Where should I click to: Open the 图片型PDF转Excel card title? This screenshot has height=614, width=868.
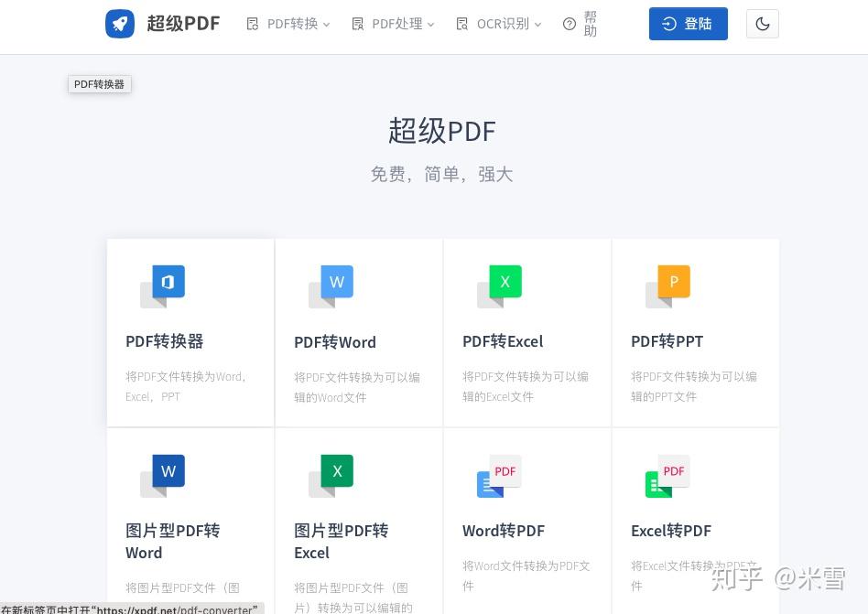coord(341,542)
